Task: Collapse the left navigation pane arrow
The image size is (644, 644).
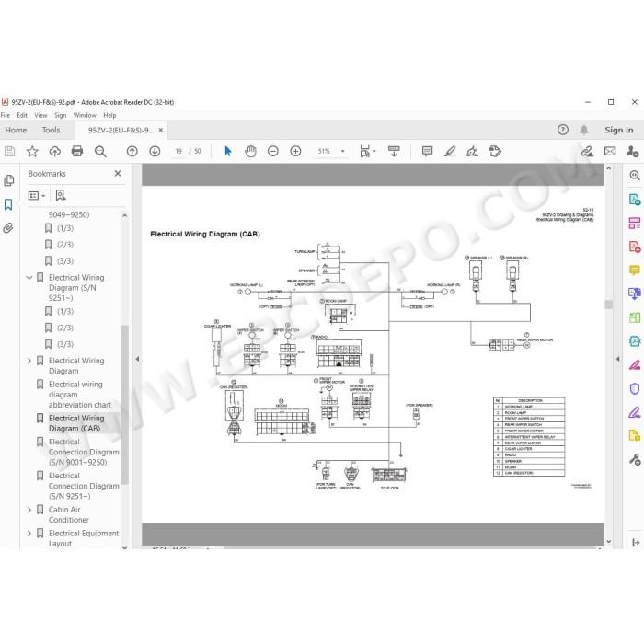Action: tap(137, 359)
